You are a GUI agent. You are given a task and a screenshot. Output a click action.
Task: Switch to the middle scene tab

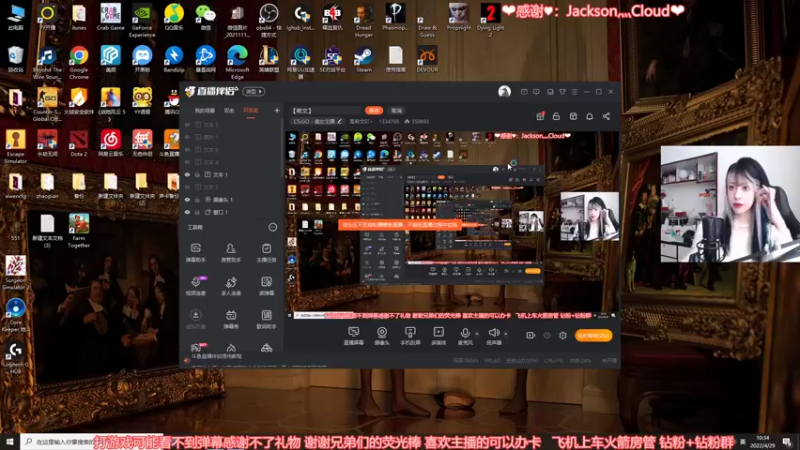click(x=229, y=110)
